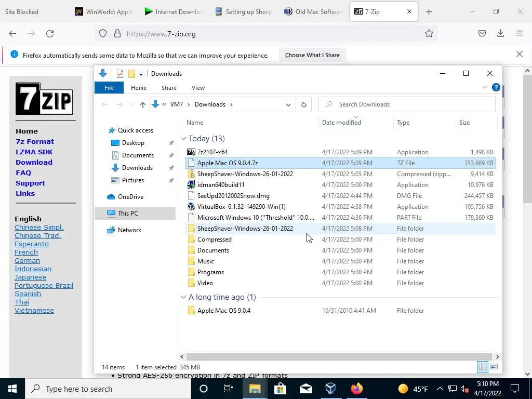This screenshot has width=532, height=399.
Task: Select the VirtualBox-6.1.32 installer icon
Action: [x=191, y=207]
